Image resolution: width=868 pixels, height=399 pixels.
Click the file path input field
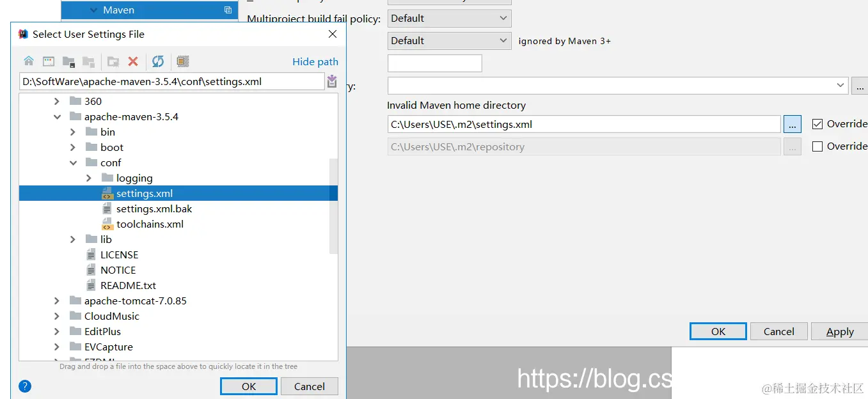(x=172, y=81)
